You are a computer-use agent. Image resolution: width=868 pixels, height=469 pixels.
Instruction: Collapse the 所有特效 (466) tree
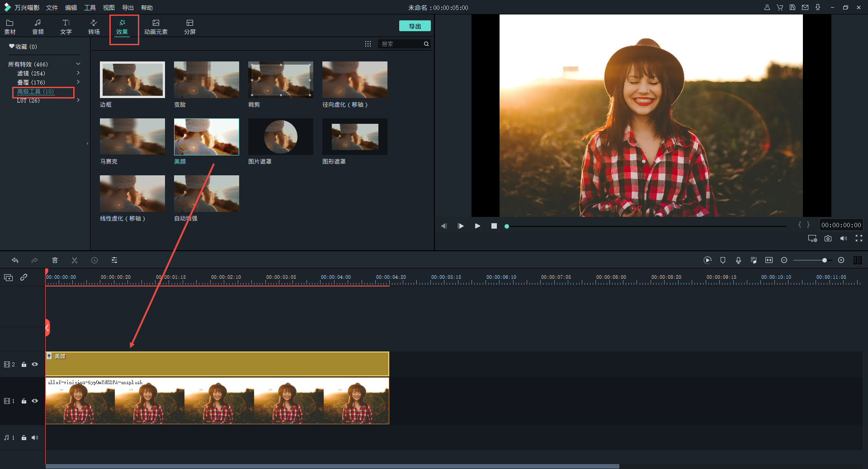coord(78,64)
